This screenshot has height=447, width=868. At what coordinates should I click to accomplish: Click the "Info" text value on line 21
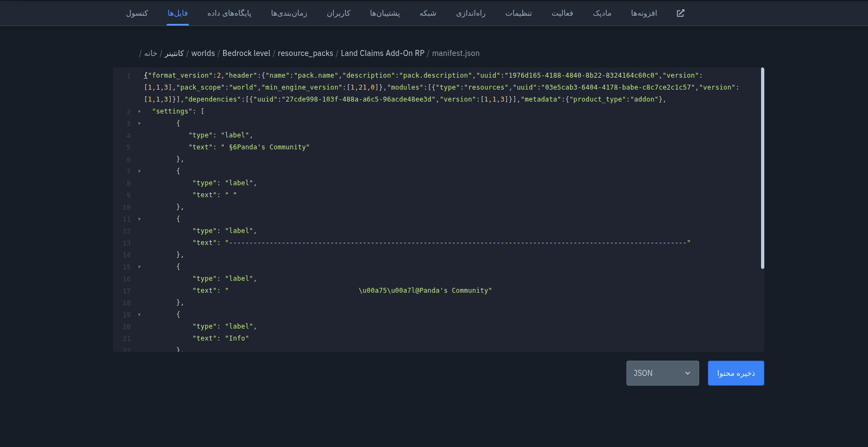(x=237, y=338)
